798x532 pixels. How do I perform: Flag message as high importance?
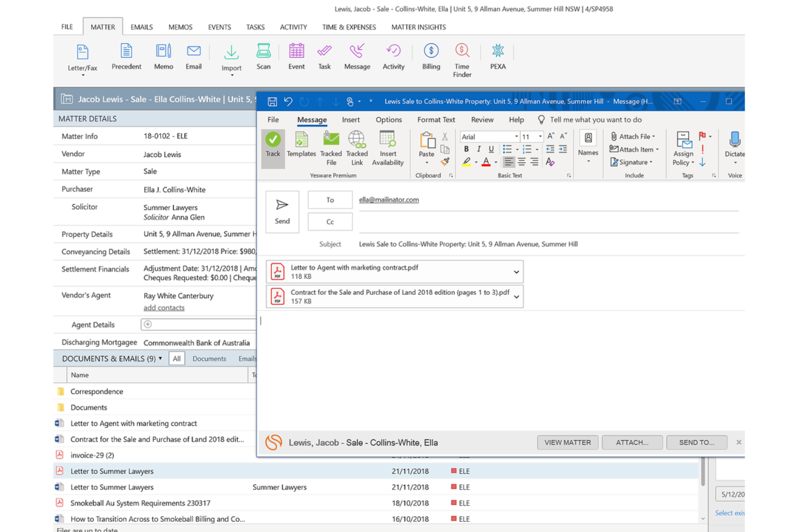(x=703, y=149)
